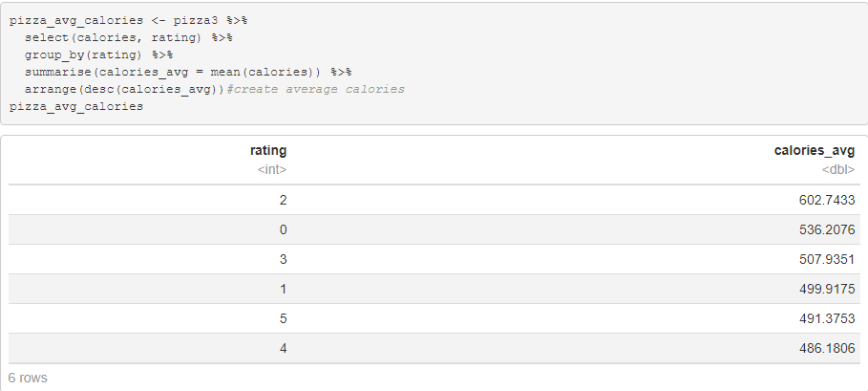Screen dimensions: 868x391
Task: Click the 499.9175 calories value
Action: pyautogui.click(x=828, y=289)
